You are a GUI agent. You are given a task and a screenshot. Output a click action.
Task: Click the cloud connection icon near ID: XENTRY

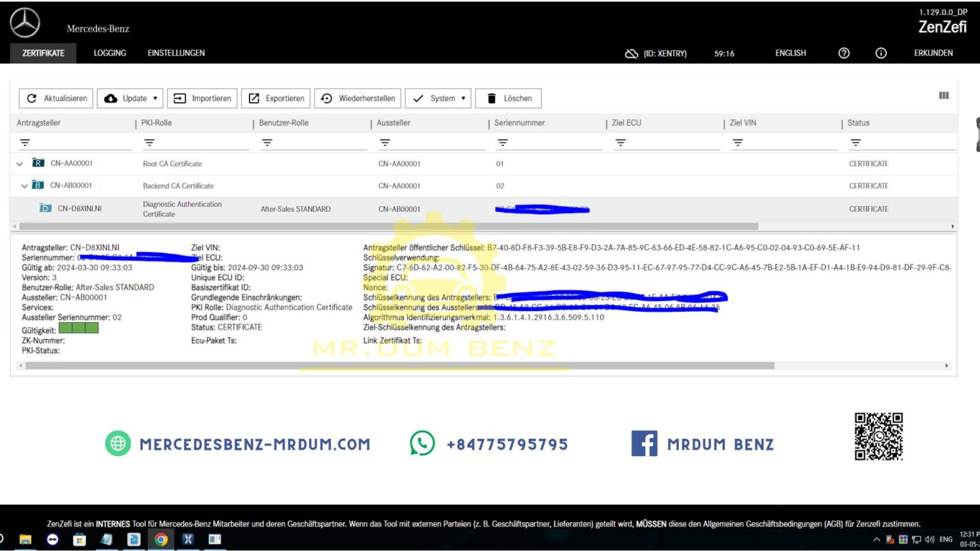click(632, 54)
